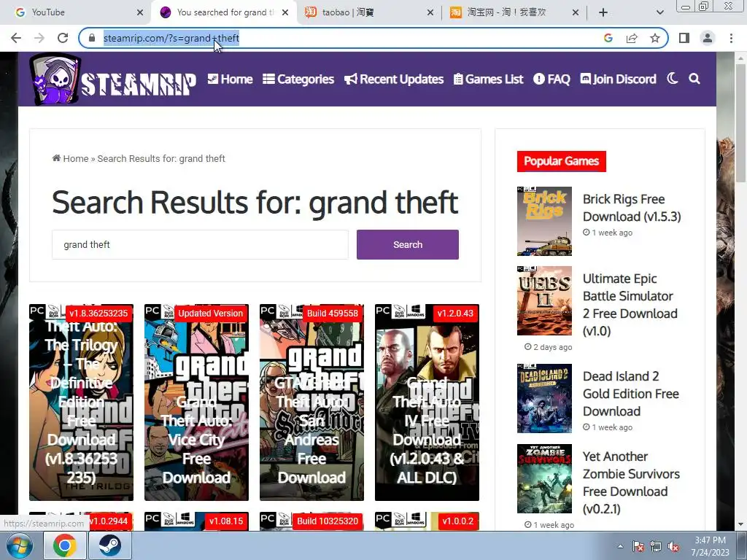Open Ultimate Epic Battle Simulator 2 link
The height and width of the screenshot is (560, 747).
(x=630, y=305)
